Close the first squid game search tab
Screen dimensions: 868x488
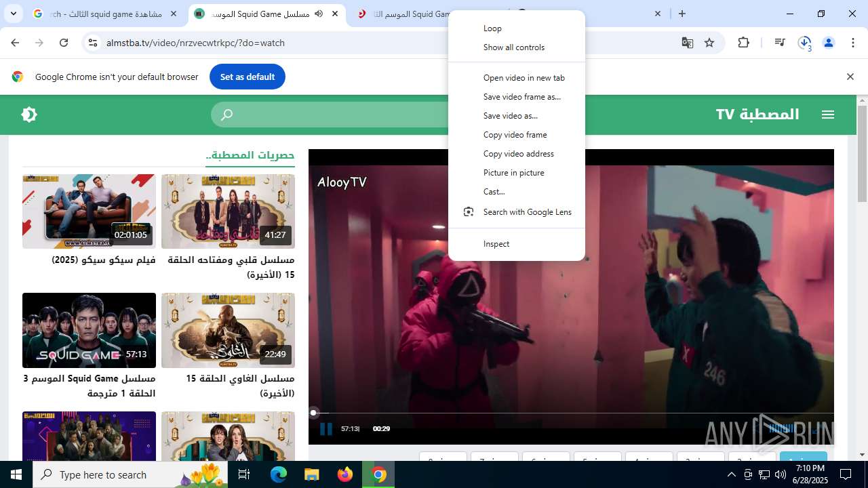click(174, 14)
